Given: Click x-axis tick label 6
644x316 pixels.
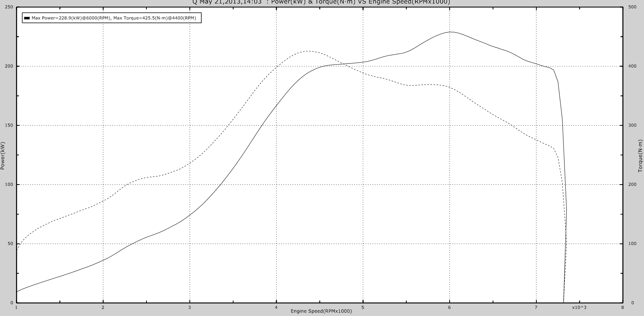Looking at the screenshot, I should (450, 307).
